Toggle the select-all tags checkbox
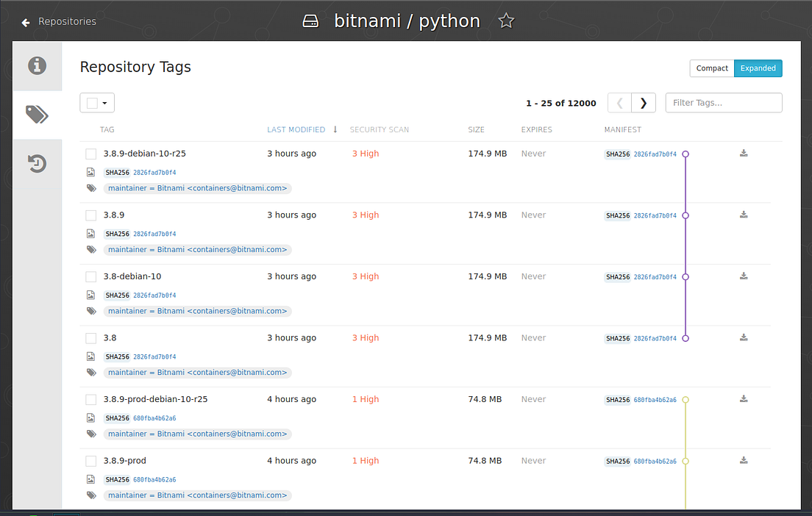This screenshot has height=516, width=812. [91, 102]
